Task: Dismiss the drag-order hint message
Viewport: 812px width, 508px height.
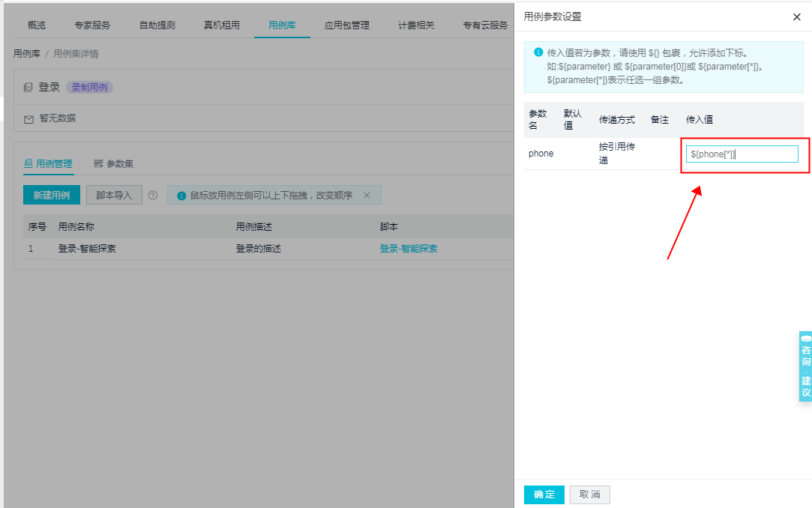Action: click(x=367, y=195)
